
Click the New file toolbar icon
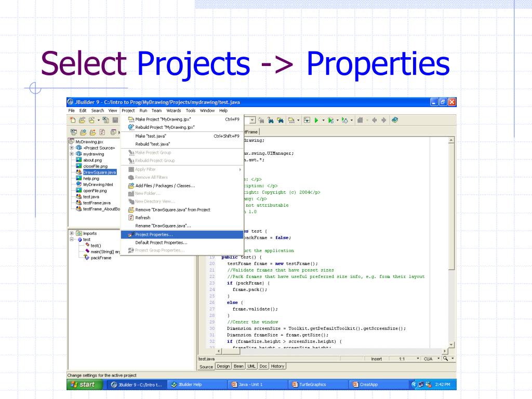click(73, 120)
